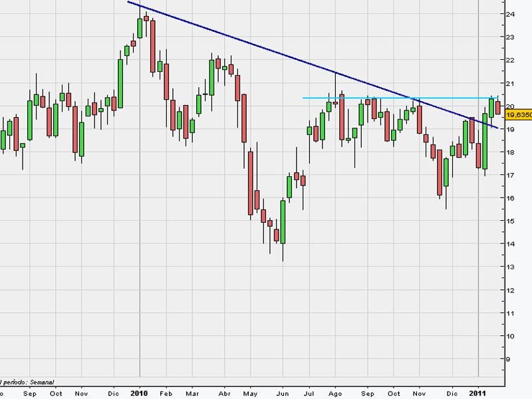Click price level 14 on the scale

[510, 244]
